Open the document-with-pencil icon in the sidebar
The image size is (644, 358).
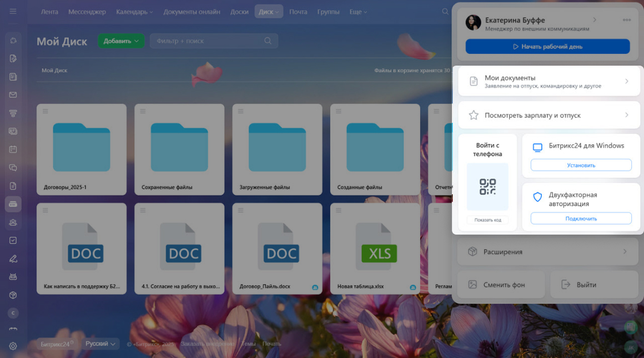click(13, 58)
